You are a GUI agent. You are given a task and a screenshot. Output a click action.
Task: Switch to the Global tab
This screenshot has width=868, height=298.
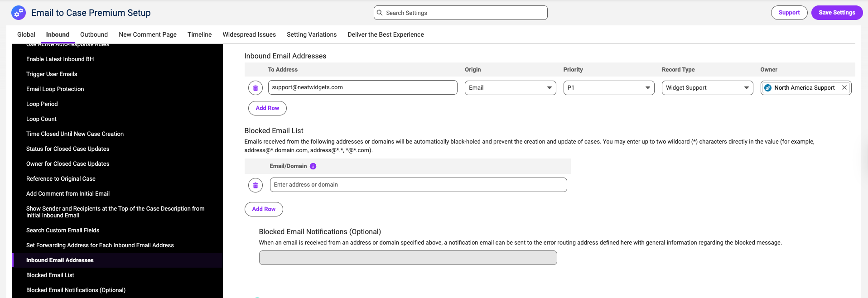(26, 34)
